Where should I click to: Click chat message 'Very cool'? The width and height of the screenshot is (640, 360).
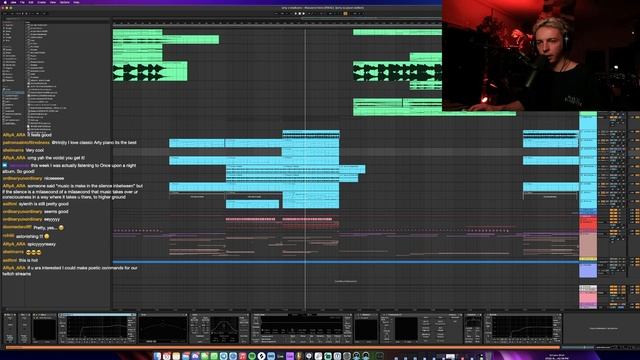[35, 150]
